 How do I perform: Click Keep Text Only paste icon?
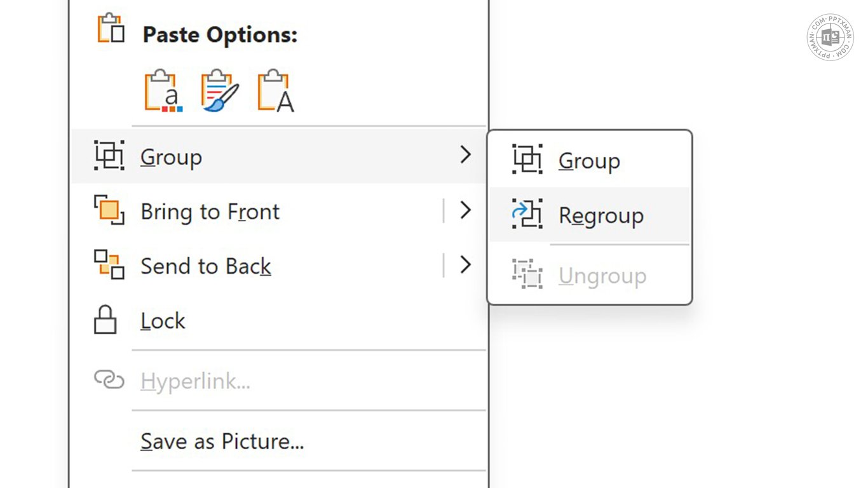coord(276,92)
